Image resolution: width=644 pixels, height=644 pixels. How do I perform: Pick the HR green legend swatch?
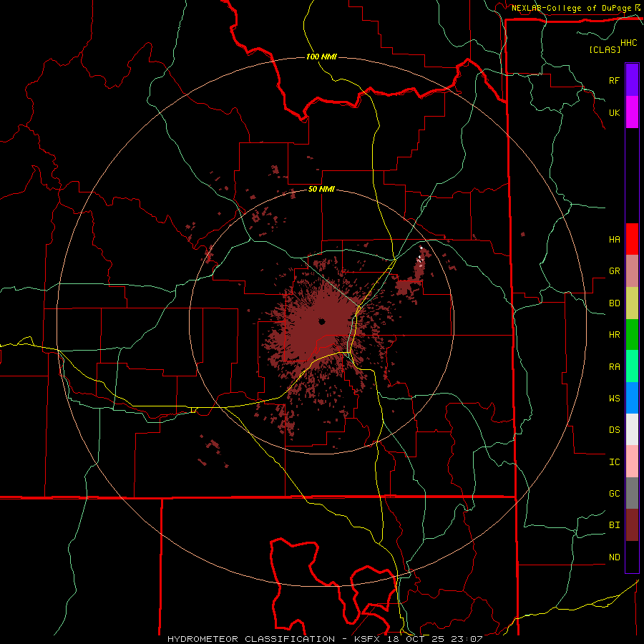632,335
